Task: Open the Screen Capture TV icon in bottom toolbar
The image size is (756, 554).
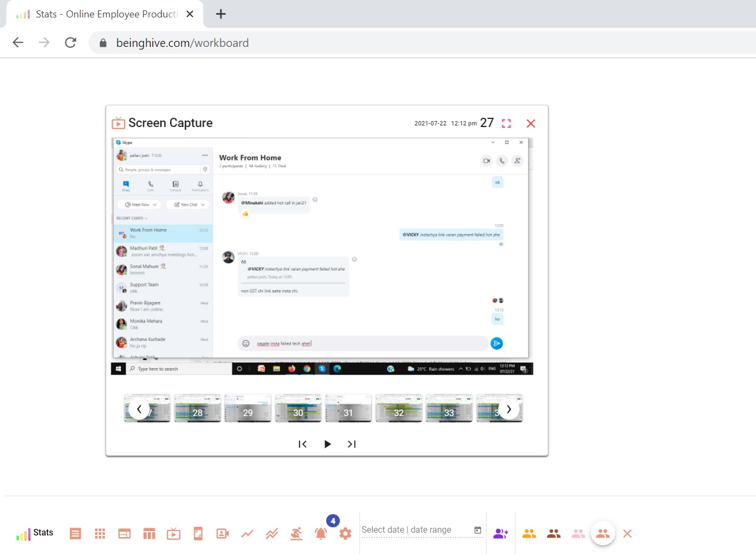Action: [173, 533]
